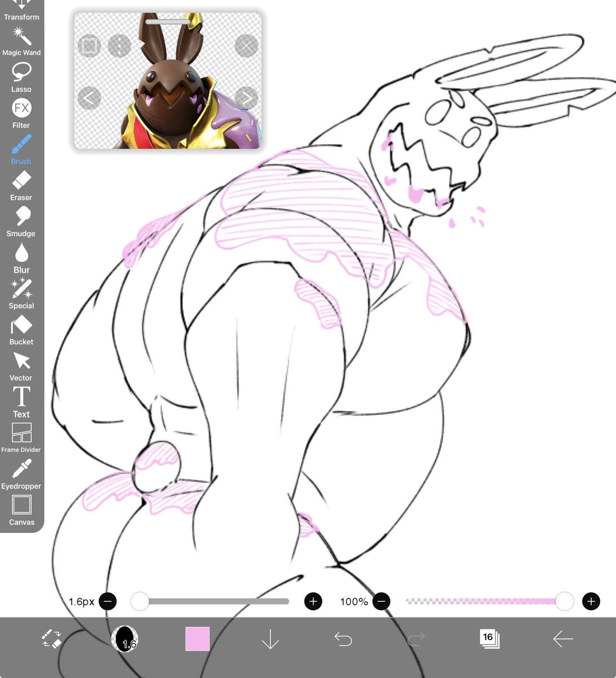616x678 pixels.
Task: Choose the Special brush tool
Action: 21,294
